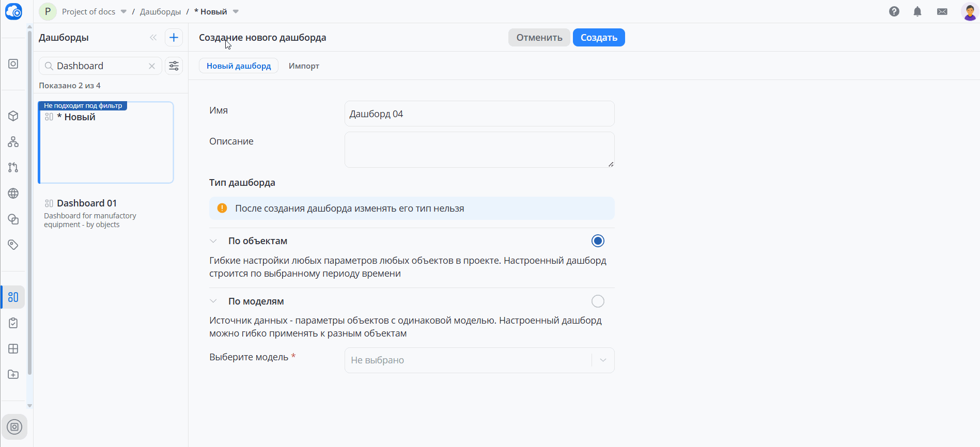Collapse the По объектам description
This screenshot has width=980, height=447.
pyautogui.click(x=213, y=241)
